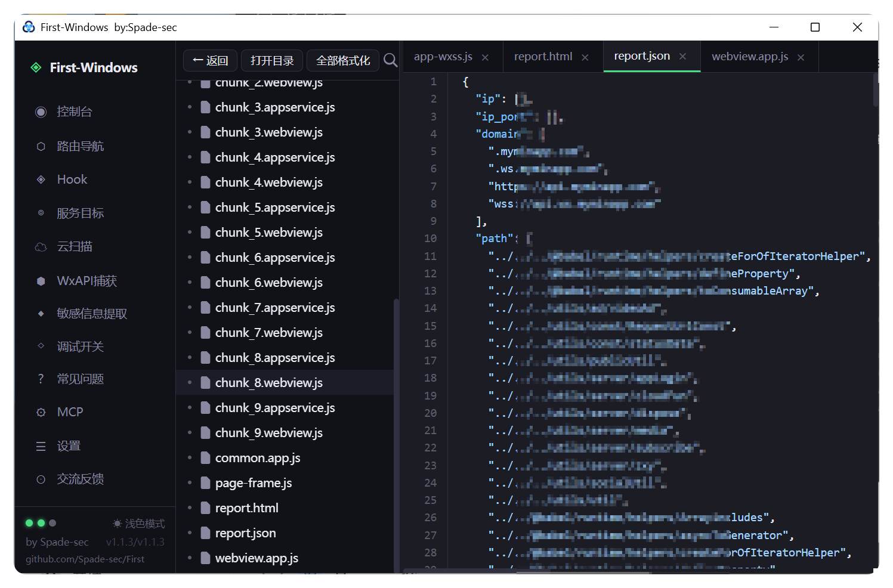Click the 常见问题 question mark icon
Screen dimensions: 893x588
41,379
